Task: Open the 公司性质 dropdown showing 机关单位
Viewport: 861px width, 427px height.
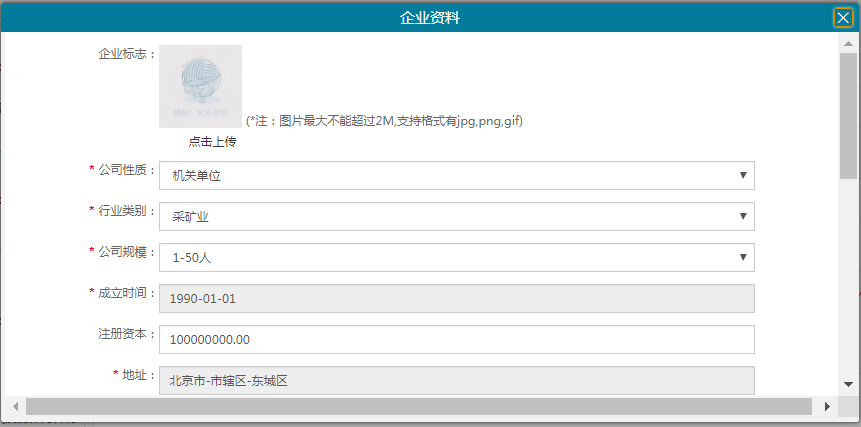Action: 456,176
